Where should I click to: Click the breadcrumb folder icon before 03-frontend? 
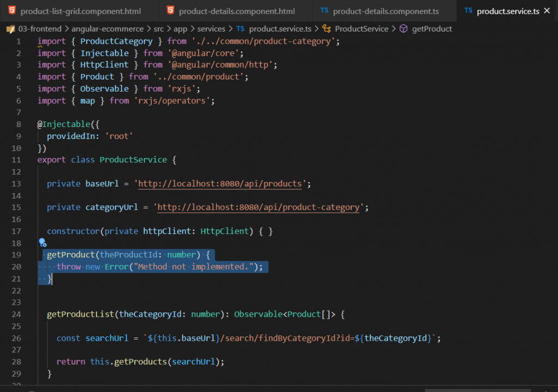coord(11,29)
